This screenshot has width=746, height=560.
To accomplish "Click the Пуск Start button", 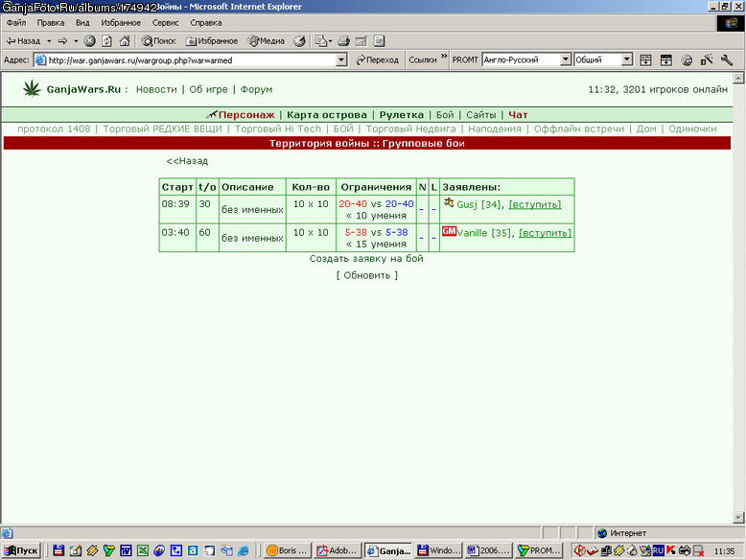I will coord(21,550).
